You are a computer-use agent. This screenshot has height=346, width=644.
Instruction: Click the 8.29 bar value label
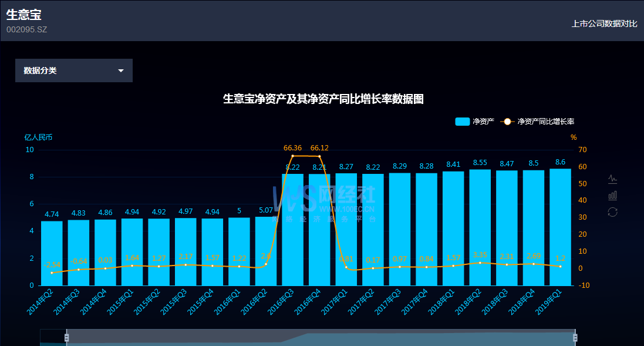400,166
